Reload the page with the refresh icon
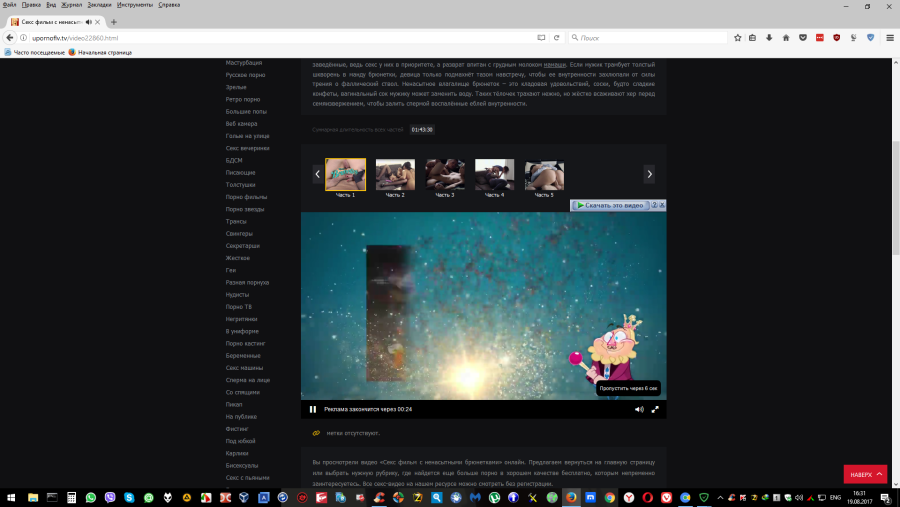 click(x=556, y=37)
